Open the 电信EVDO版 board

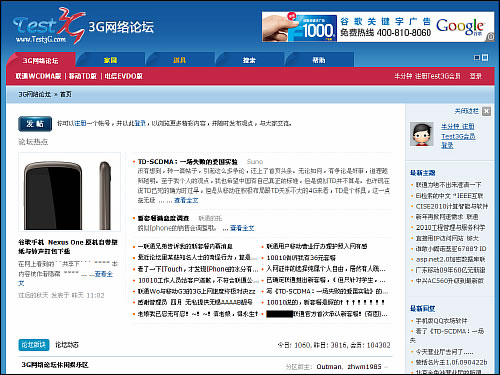click(x=124, y=76)
